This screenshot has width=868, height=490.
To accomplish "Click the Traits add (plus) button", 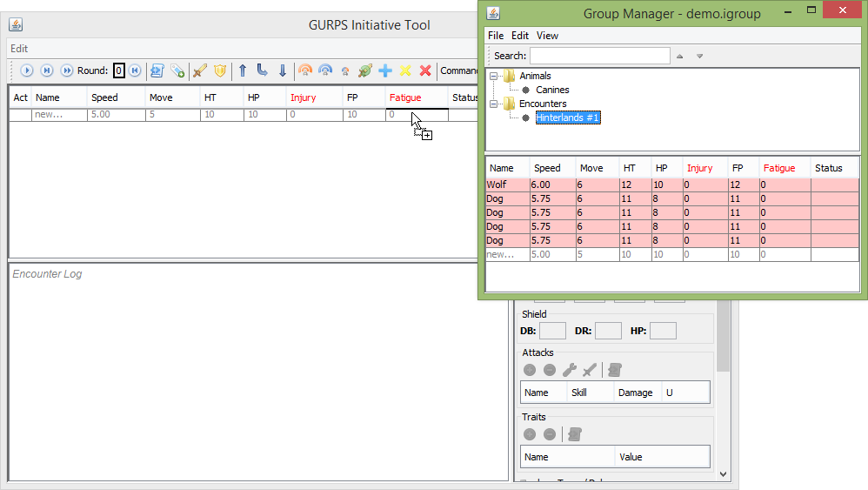I will pos(530,434).
